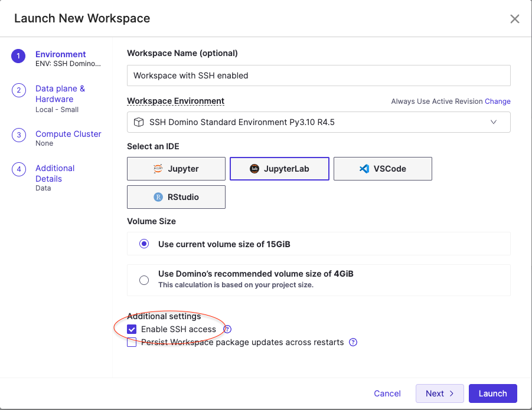
Task: Click the RStudio logo icon
Action: (158, 197)
